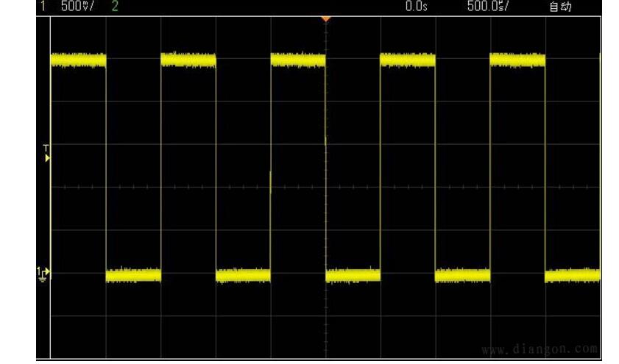Image resolution: width=619 pixels, height=364 pixels.
Task: Click the second low segment of the waveform
Action: (243, 276)
